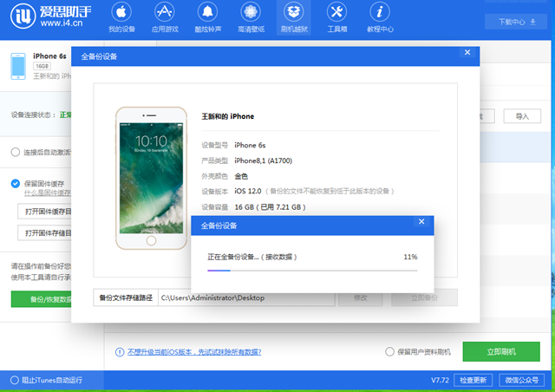
Task: Toggle 保留固件缓存 checkbox
Action: click(16, 183)
